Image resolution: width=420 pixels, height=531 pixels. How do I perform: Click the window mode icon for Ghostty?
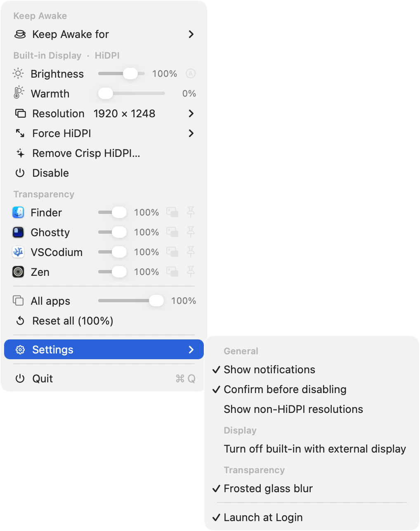click(172, 232)
